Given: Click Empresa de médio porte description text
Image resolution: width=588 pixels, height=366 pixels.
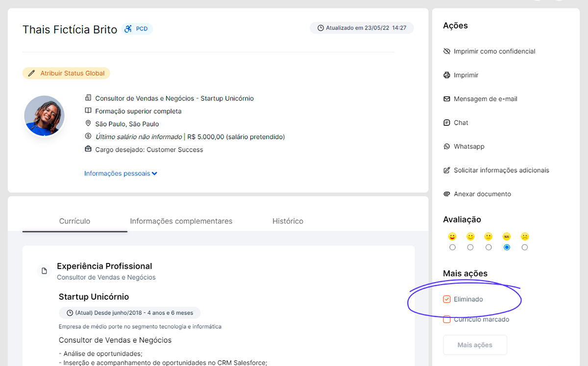Looking at the screenshot, I should (x=140, y=326).
